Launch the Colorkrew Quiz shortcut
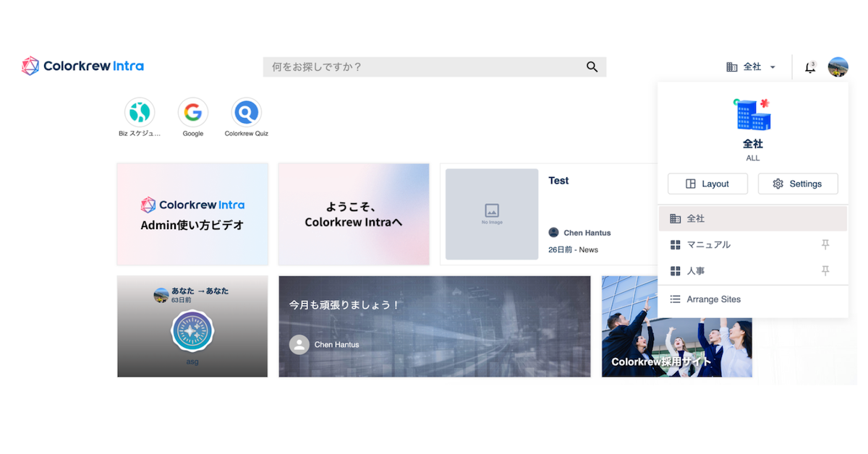 point(247,113)
